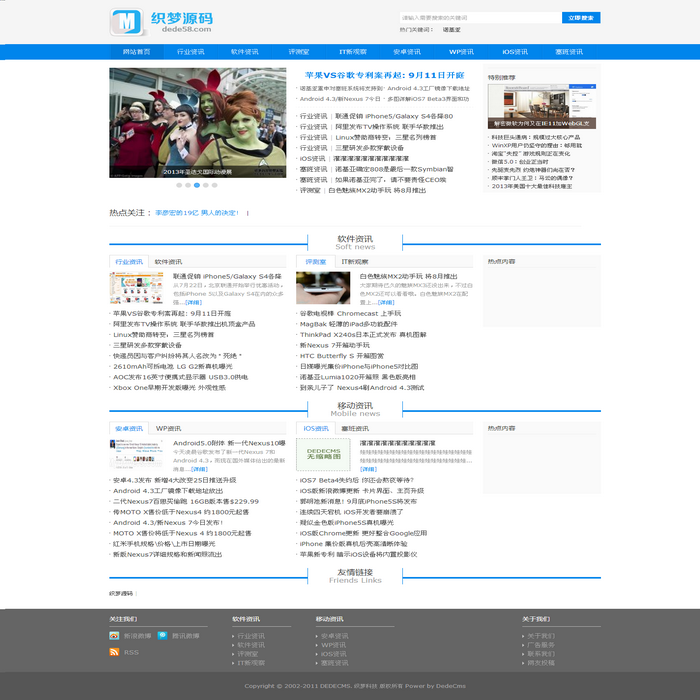Open 行业资讯 in the navigation bar
This screenshot has width=700, height=700.
pos(191,52)
